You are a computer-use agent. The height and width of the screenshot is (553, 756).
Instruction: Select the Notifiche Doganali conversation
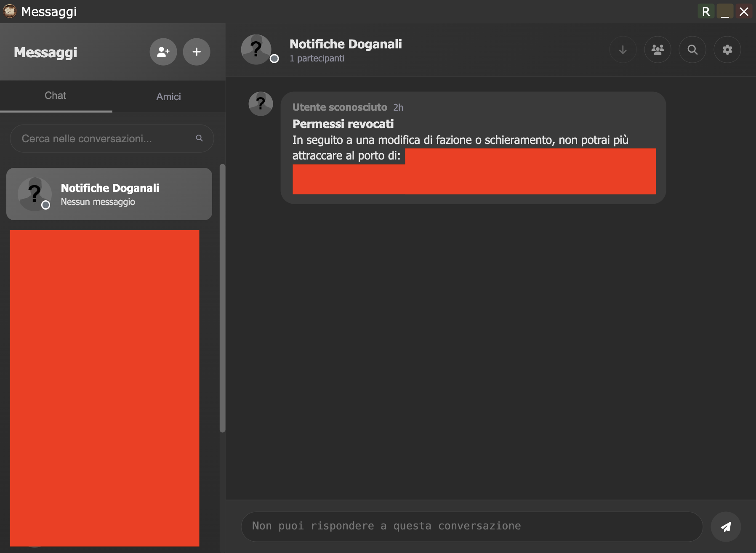coord(109,194)
